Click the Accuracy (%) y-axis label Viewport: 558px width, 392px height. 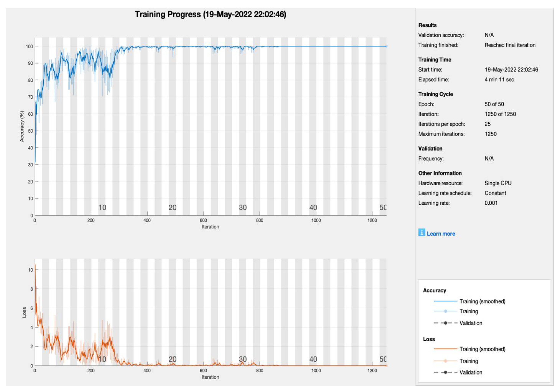[x=22, y=126]
